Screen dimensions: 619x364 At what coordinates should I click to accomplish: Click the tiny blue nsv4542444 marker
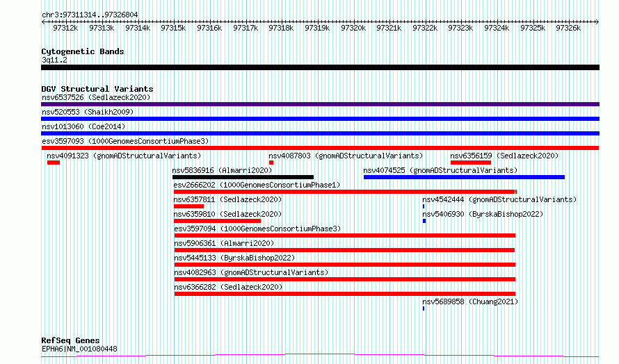(424, 206)
